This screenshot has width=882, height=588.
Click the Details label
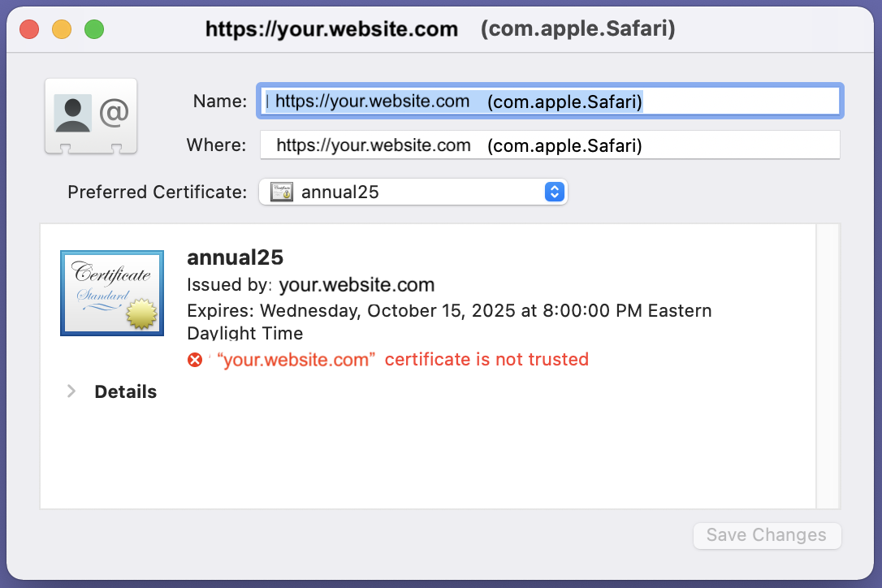click(125, 391)
